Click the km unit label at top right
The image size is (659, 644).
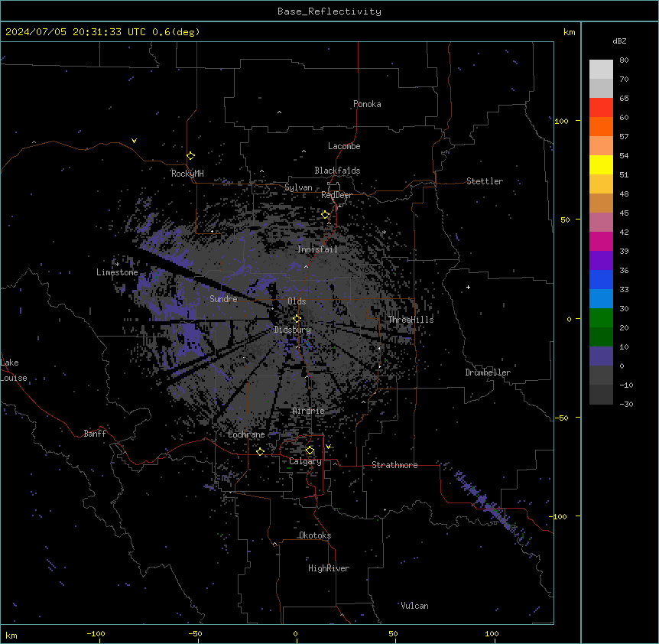(x=569, y=32)
